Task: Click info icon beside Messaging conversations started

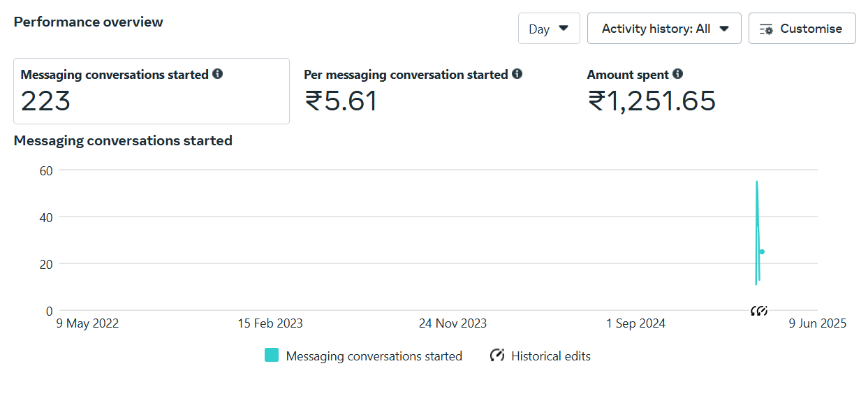Action: (x=218, y=73)
